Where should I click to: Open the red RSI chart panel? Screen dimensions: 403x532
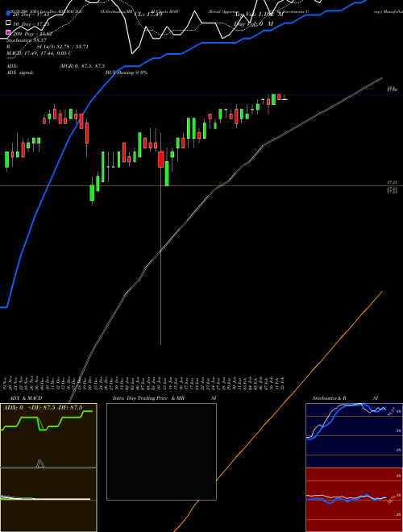coord(354,500)
